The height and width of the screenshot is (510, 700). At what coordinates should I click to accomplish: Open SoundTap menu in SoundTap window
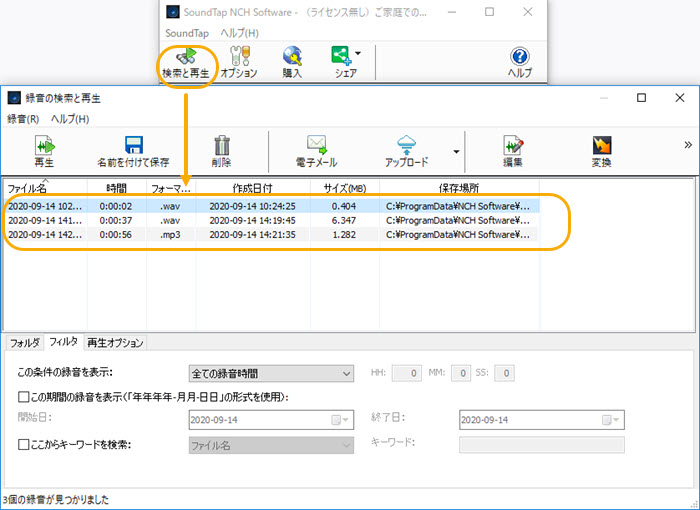(x=187, y=33)
